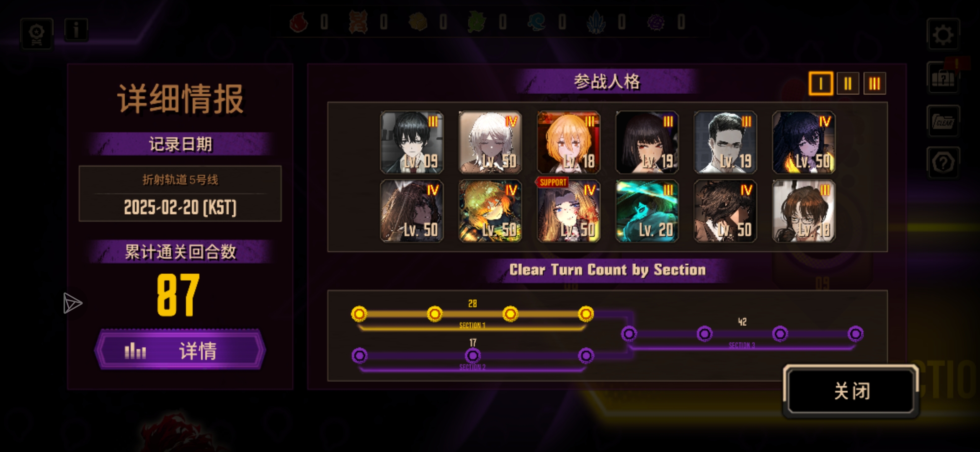Screen dimensions: 980x452
Task: Click middle purple node of Section 2
Action: 472,356
